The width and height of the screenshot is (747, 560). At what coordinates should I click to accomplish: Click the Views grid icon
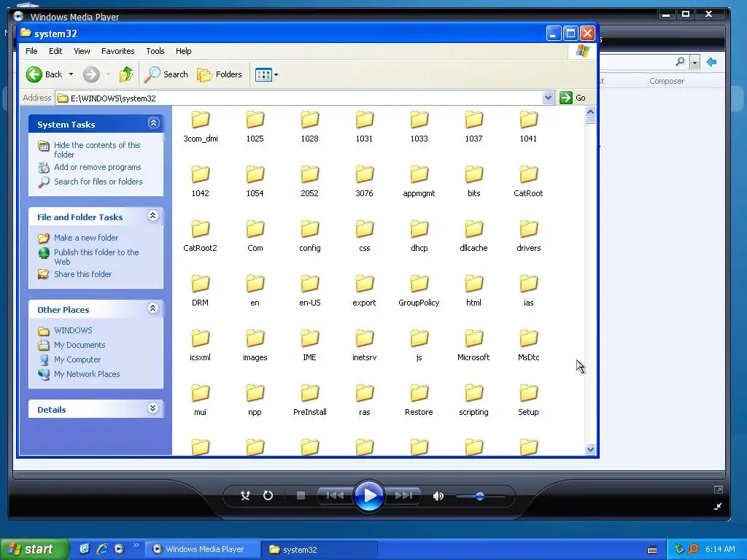[263, 74]
